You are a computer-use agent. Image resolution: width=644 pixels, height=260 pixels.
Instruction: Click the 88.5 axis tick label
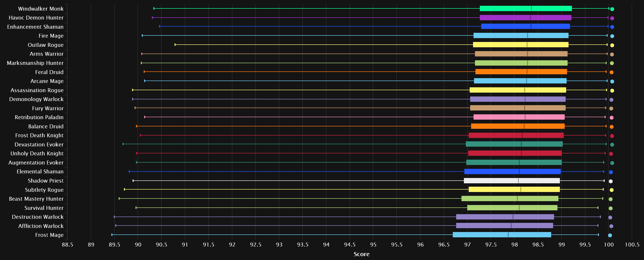68,245
